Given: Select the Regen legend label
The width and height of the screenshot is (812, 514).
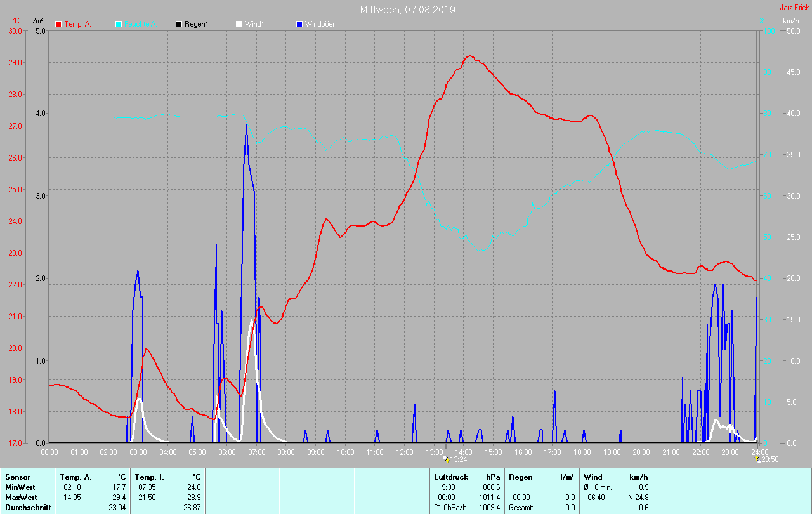Looking at the screenshot, I should tap(197, 24).
